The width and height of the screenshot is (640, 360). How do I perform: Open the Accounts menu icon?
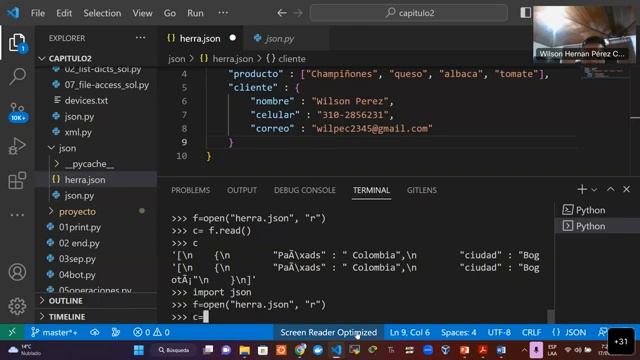pyautogui.click(x=17, y=272)
